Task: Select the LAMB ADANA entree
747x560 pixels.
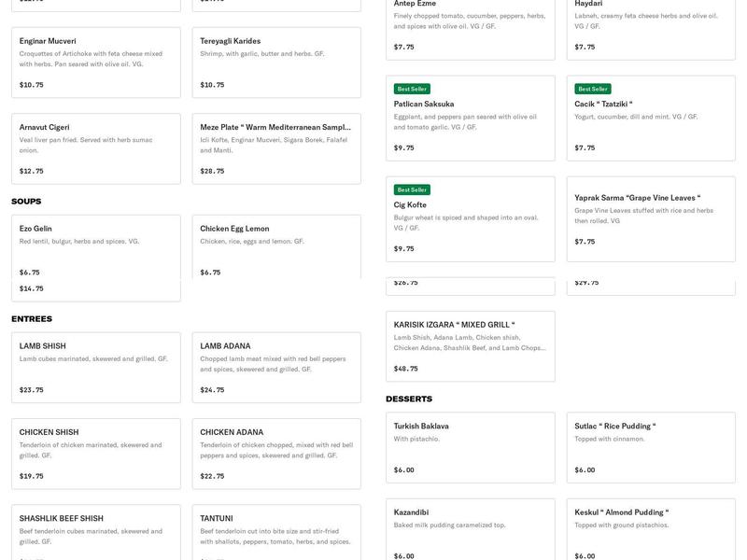Action: [x=276, y=367]
